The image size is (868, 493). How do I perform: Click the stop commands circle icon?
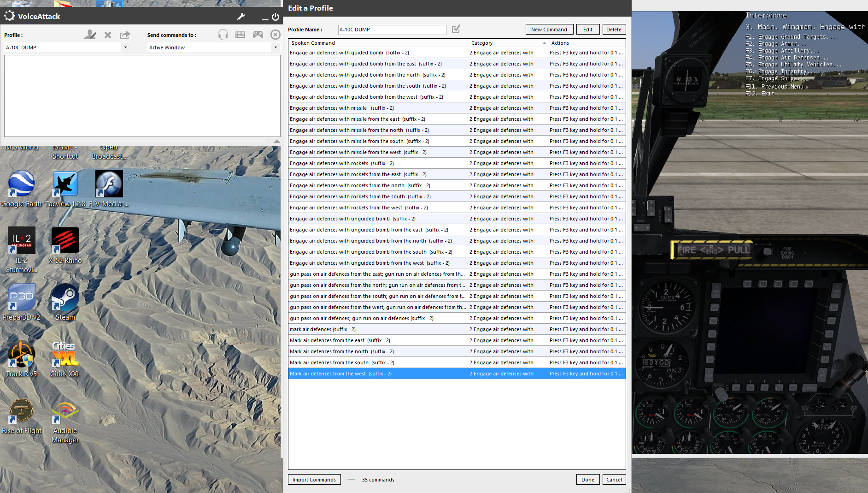[x=276, y=35]
